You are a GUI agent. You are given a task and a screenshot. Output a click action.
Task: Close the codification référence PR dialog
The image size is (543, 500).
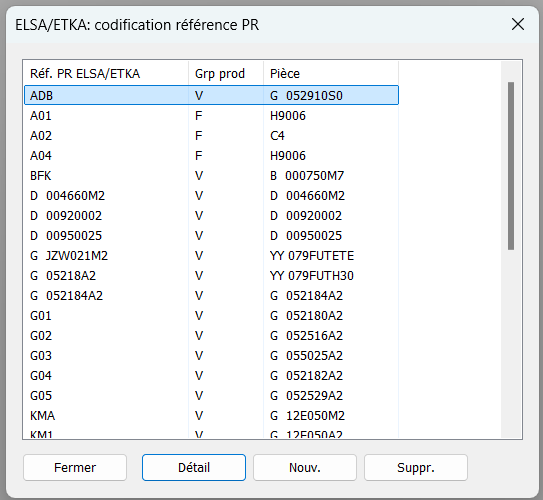518,24
